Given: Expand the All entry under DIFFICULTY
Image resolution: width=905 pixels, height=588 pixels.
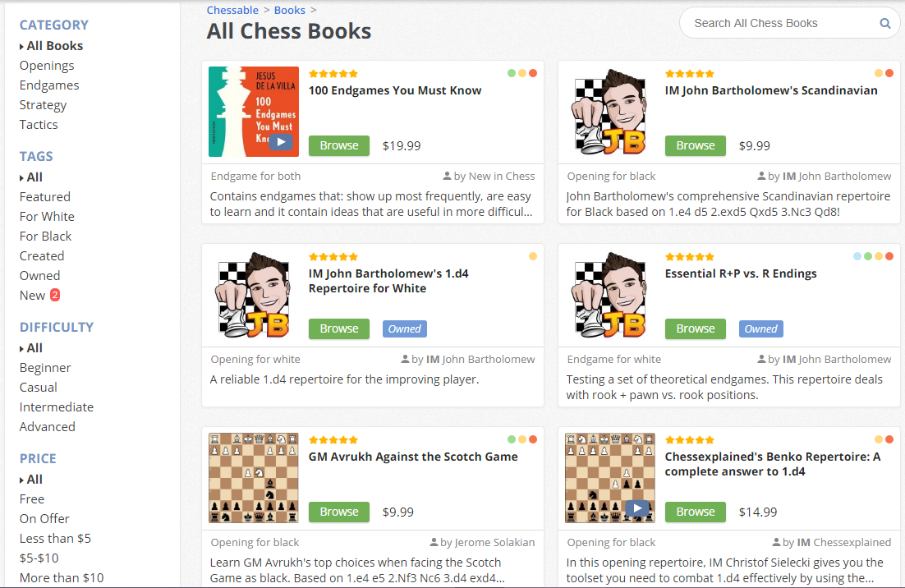Looking at the screenshot, I should coord(34,347).
